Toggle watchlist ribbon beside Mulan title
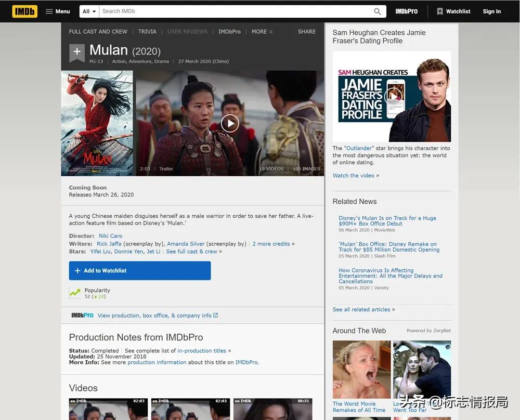Image resolution: width=520 pixels, height=420 pixels. pos(77,52)
